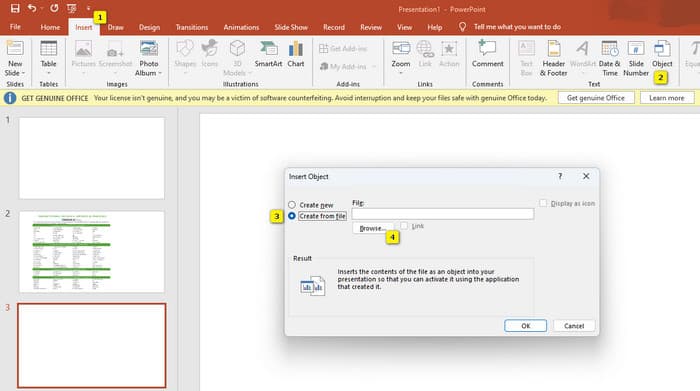Insert Date & Time
The height and width of the screenshot is (391, 700).
(609, 58)
